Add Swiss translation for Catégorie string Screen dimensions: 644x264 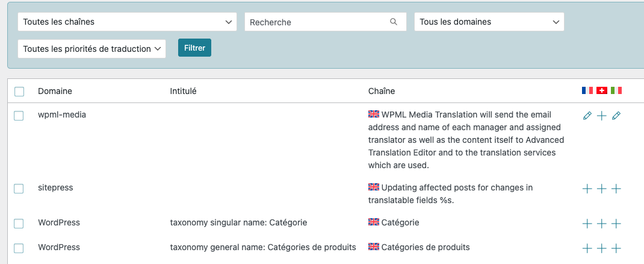tap(601, 224)
